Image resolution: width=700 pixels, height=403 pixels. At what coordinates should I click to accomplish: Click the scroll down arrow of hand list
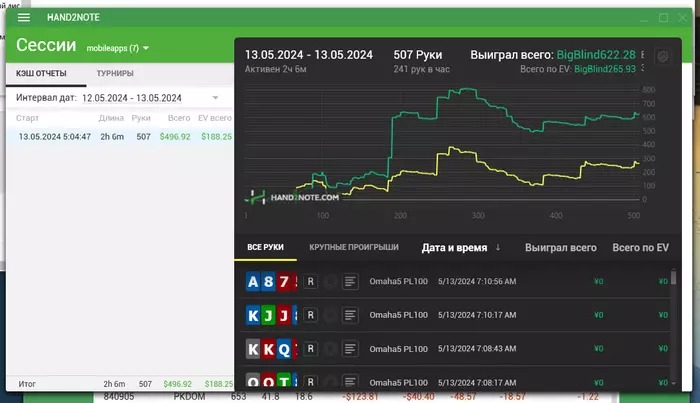point(673,383)
